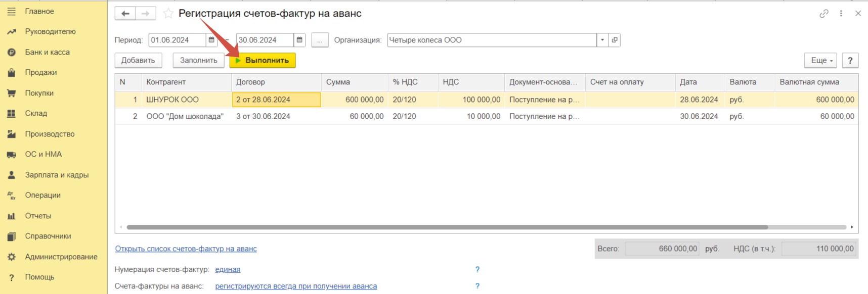Click the 600 000,00 sum cell
This screenshot has width=868, height=294.
click(355, 100)
